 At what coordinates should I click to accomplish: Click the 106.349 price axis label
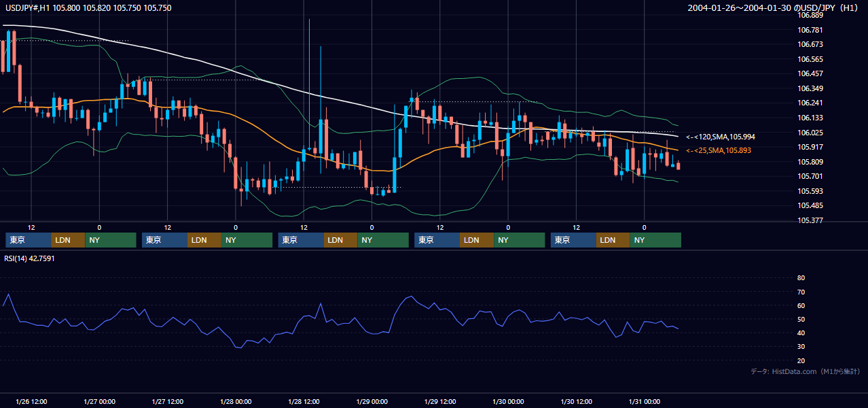click(x=810, y=88)
